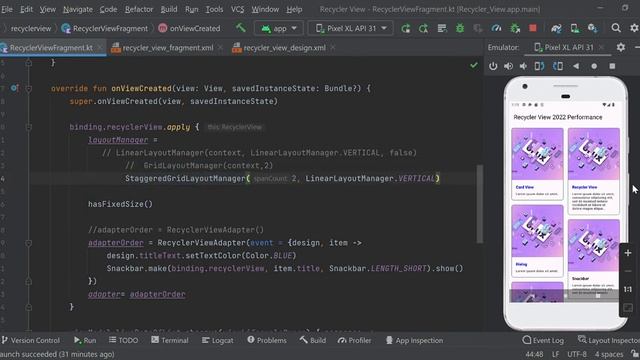
Task: Click Apply Changes and Restart Activity icon
Action: [x=424, y=28]
